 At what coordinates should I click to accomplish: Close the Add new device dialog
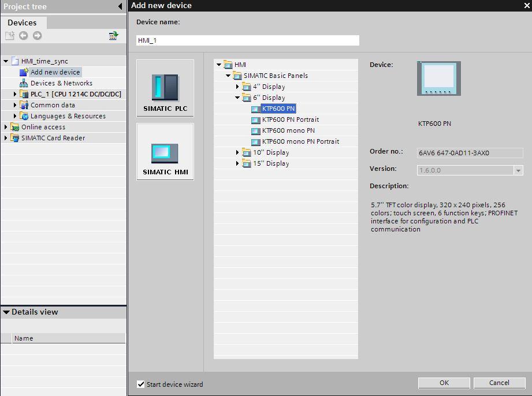click(x=527, y=5)
